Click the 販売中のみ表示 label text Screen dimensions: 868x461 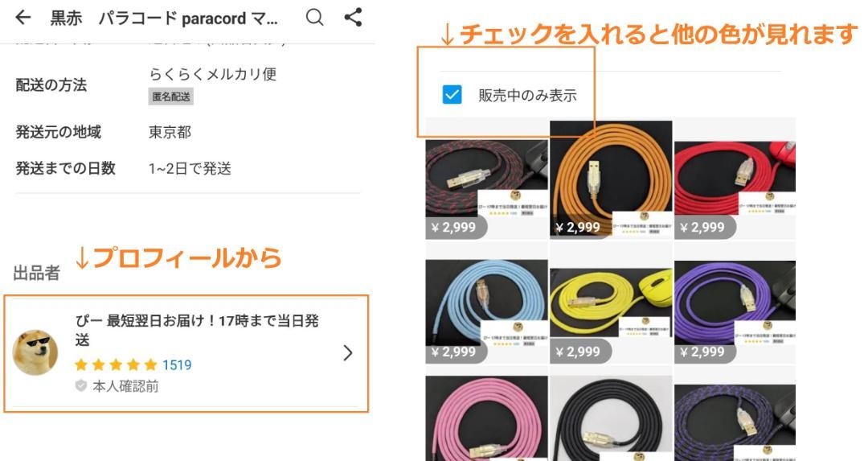point(527,95)
